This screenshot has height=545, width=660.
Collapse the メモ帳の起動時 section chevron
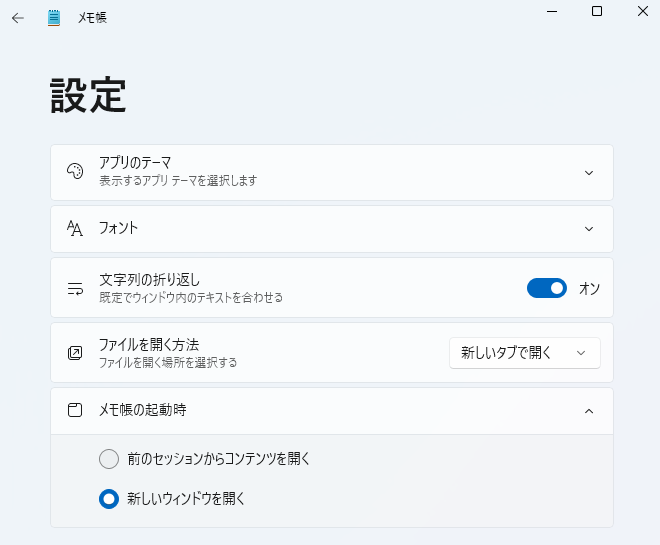(x=589, y=410)
